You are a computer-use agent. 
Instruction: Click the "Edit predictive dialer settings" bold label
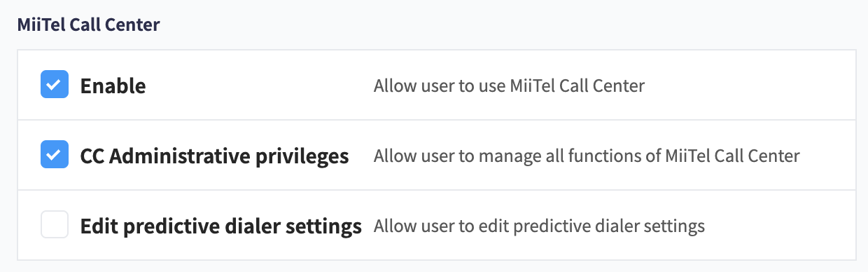(221, 226)
